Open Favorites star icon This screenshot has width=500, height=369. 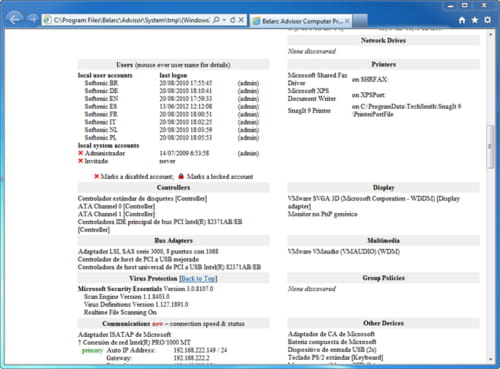tap(475, 20)
